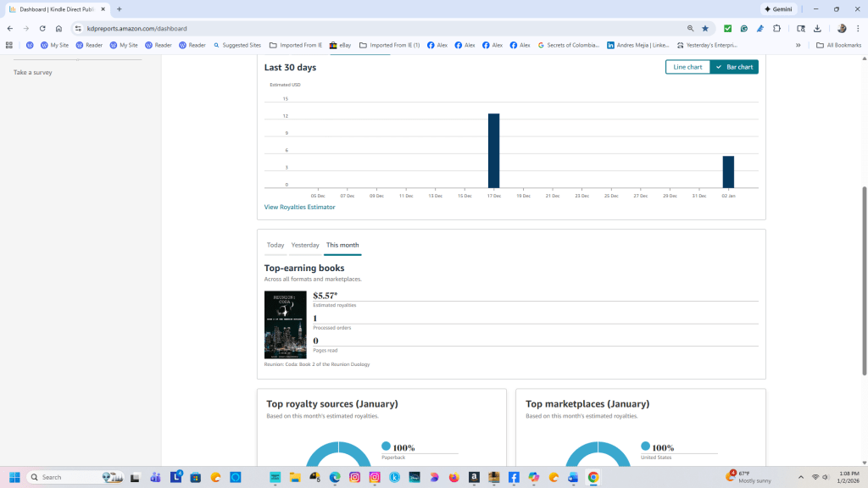Open the Imported From IE bookmark folder

[296, 45]
